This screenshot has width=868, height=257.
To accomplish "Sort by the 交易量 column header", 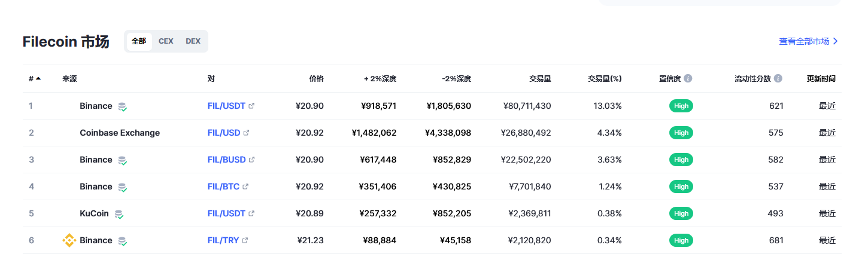I will click(x=540, y=78).
